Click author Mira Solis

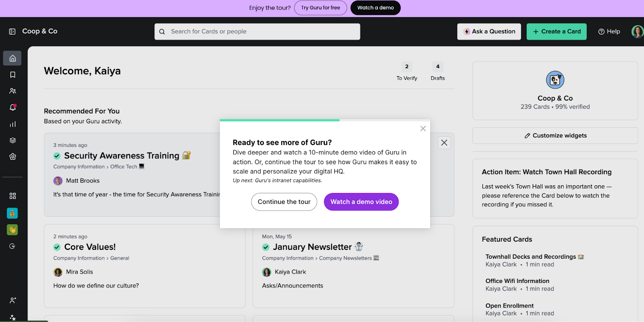[x=79, y=272]
